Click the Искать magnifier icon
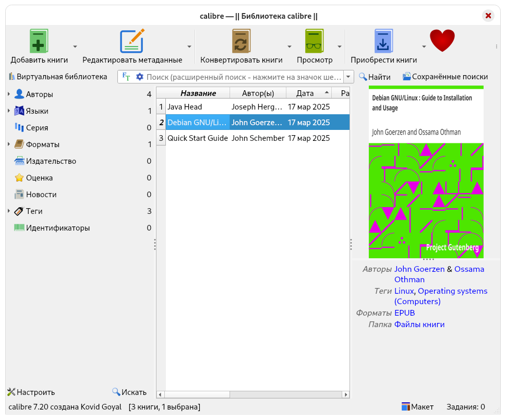 (116, 392)
